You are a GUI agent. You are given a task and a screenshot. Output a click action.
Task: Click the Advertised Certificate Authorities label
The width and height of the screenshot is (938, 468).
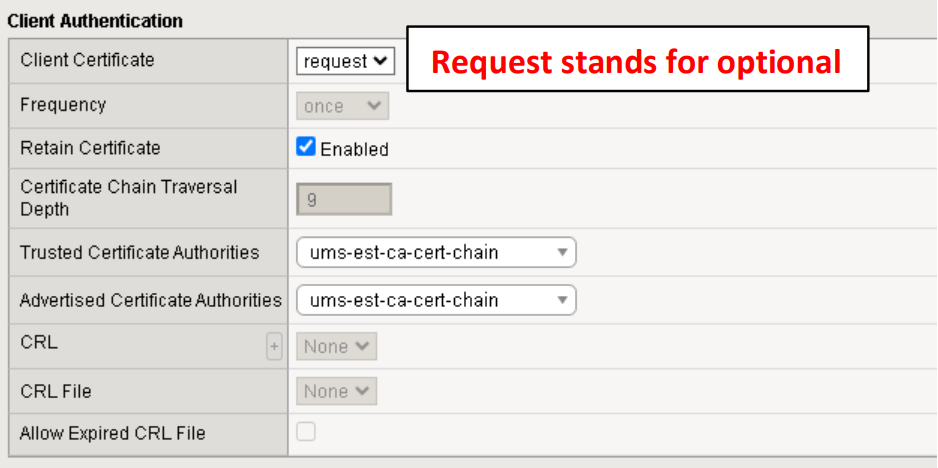pyautogui.click(x=151, y=300)
